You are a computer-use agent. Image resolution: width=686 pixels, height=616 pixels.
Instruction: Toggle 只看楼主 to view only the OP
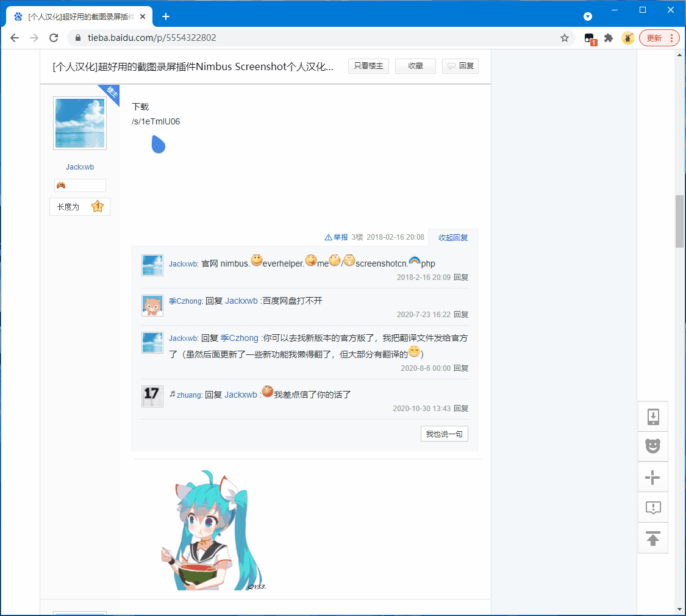(368, 66)
